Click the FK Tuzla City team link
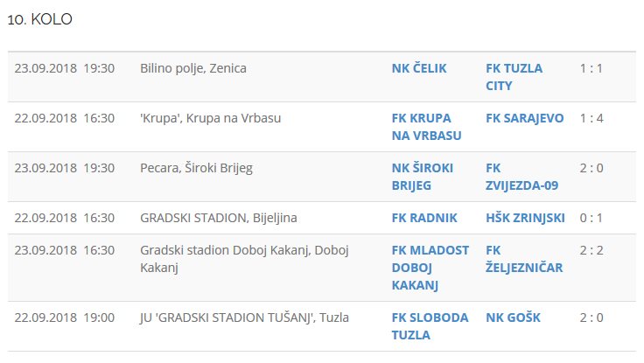The image size is (644, 363). [x=514, y=77]
